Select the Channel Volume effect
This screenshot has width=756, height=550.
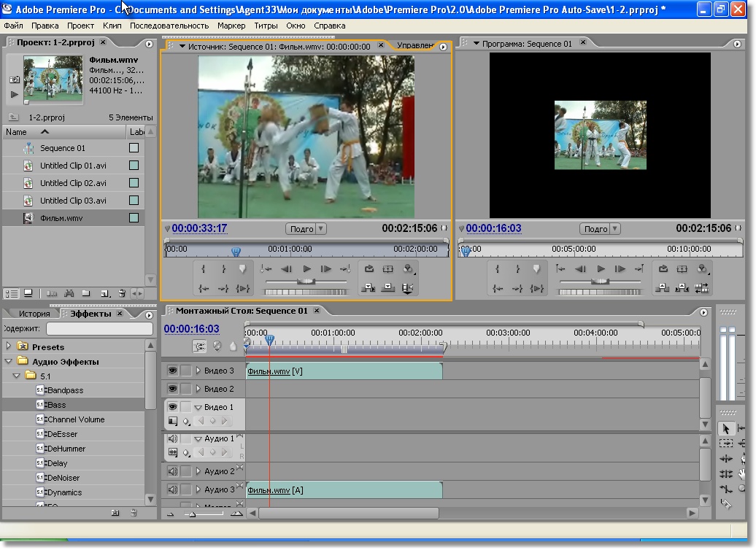tap(76, 419)
